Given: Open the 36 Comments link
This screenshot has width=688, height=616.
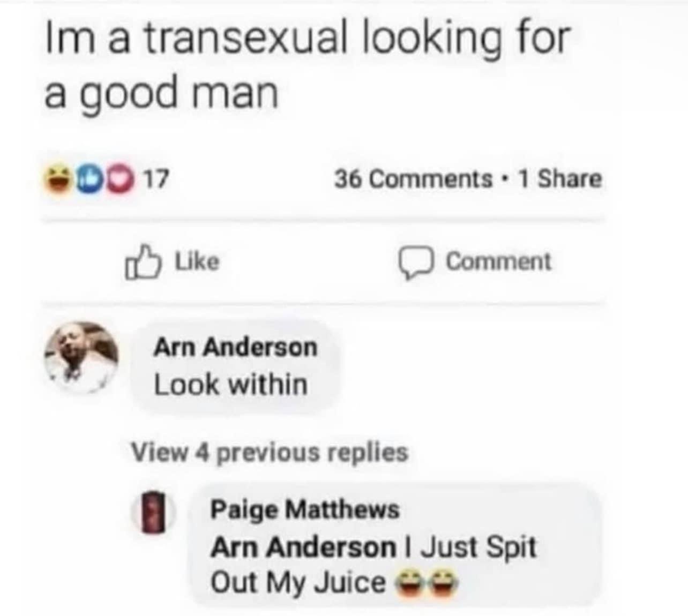Looking at the screenshot, I should click(413, 179).
